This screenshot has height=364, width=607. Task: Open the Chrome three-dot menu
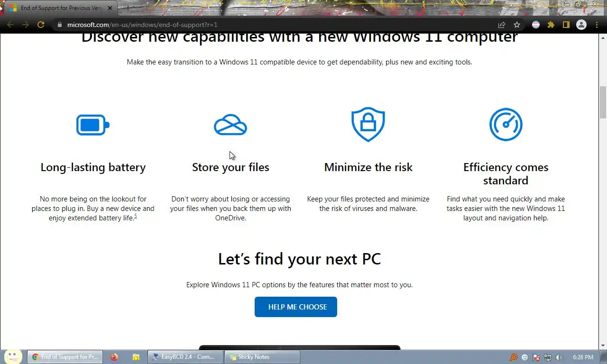point(597,25)
